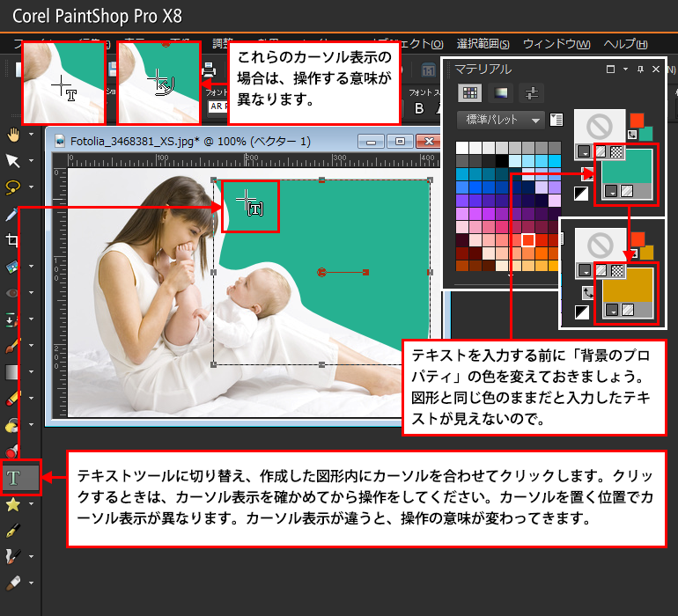Select the palette knife tool at toolbar bottom
The width and height of the screenshot is (678, 616).
[13, 583]
